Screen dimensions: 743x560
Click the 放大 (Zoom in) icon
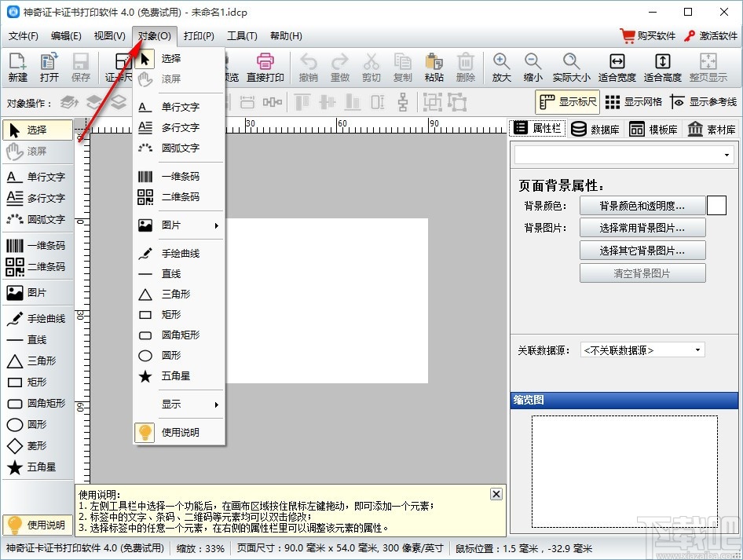(501, 67)
